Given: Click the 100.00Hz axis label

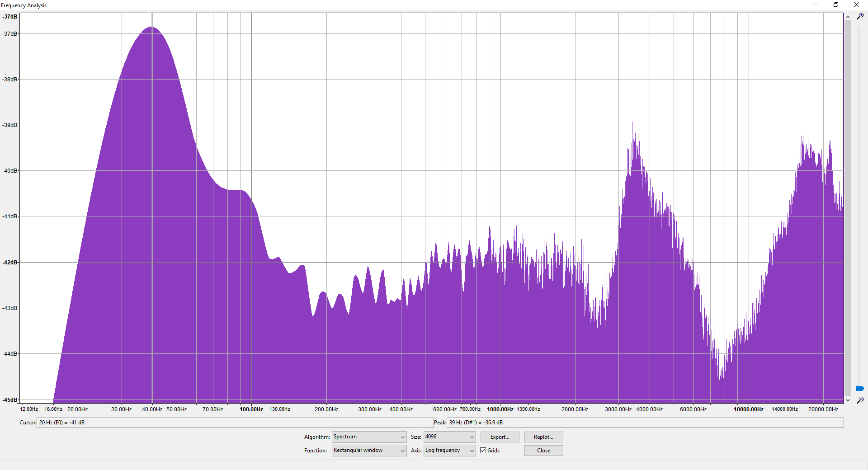Looking at the screenshot, I should [x=251, y=409].
